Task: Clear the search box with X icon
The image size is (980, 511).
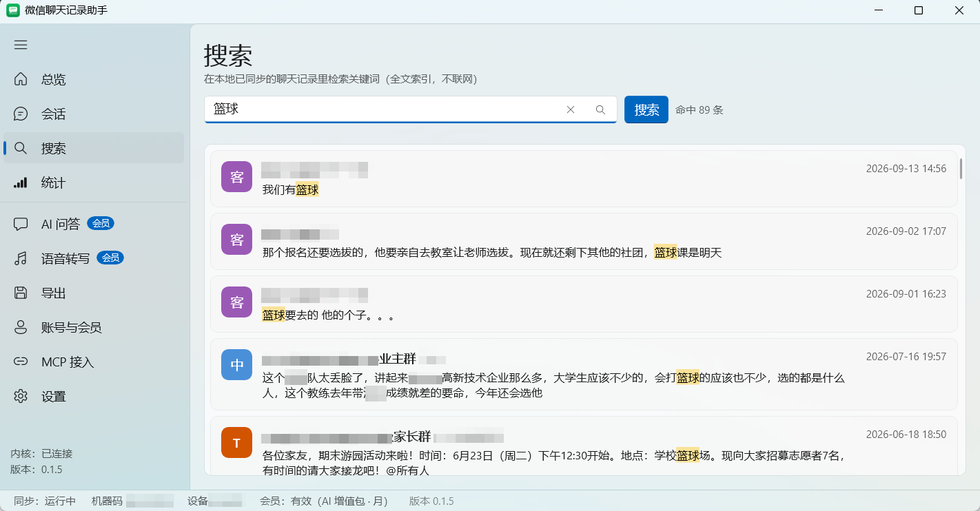Action: coord(571,109)
